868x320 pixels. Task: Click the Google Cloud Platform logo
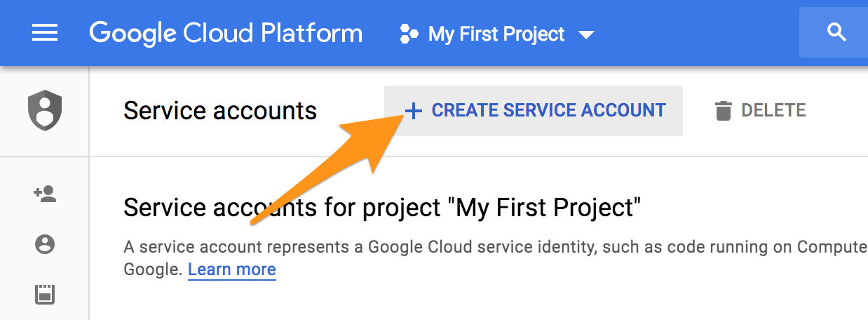[226, 33]
